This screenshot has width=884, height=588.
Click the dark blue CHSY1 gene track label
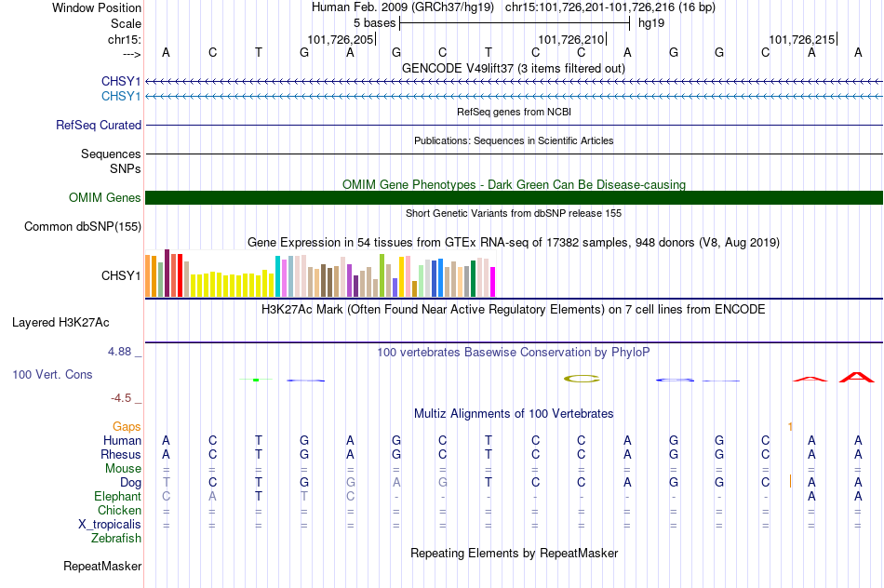[121, 82]
